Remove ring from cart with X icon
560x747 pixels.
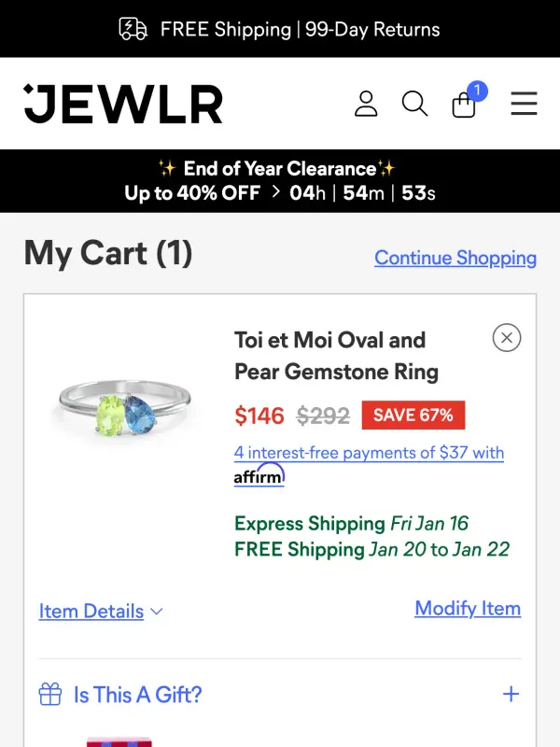pyautogui.click(x=507, y=337)
